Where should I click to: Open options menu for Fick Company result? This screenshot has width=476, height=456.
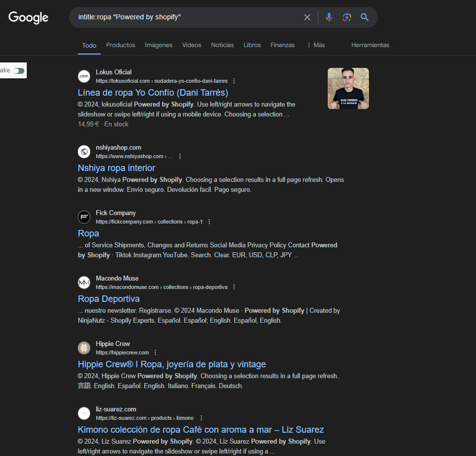(209, 222)
